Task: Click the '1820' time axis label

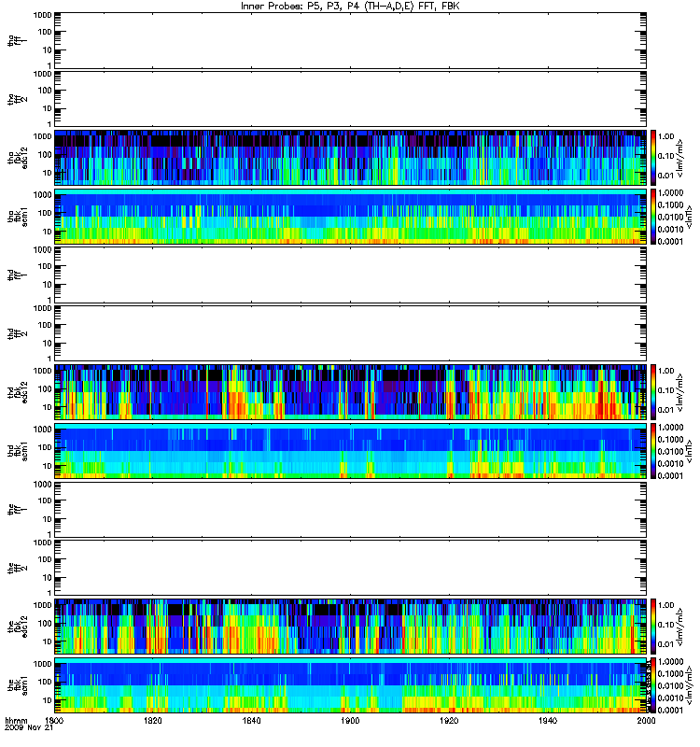Action: (x=153, y=720)
